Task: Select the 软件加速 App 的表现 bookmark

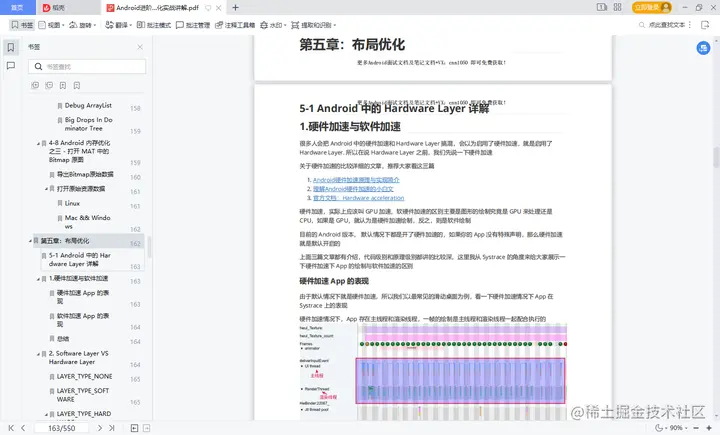Action: click(x=83, y=320)
